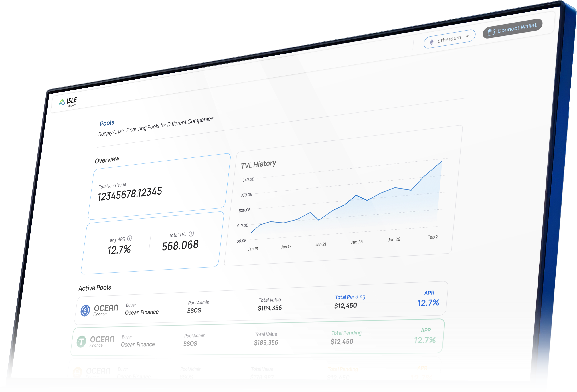Image resolution: width=577 pixels, height=392 pixels.
Task: Click the wallet icon in Connect Wallet
Action: pyautogui.click(x=491, y=32)
